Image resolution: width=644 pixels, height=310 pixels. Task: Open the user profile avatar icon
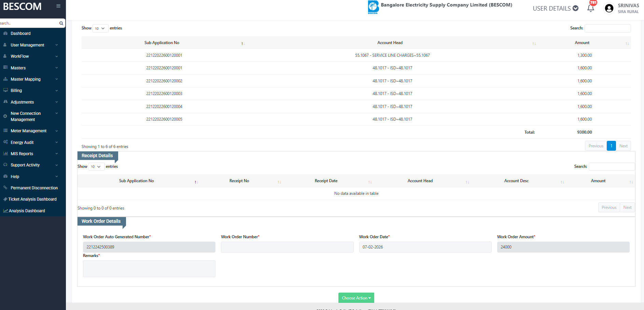coord(609,8)
